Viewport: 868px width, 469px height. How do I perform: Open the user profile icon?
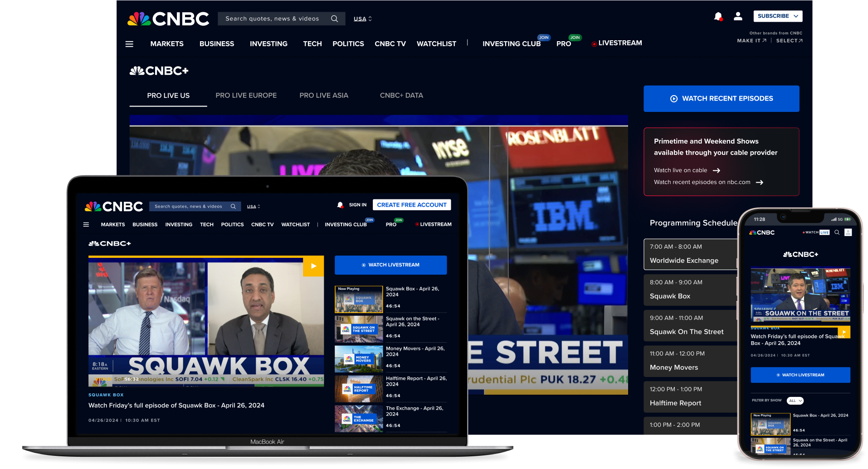[738, 16]
